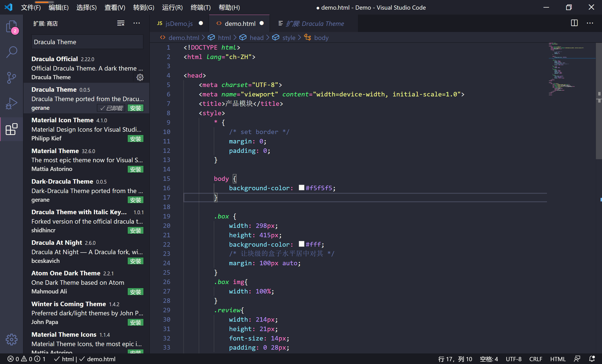Open the Source Control view

coord(11,78)
